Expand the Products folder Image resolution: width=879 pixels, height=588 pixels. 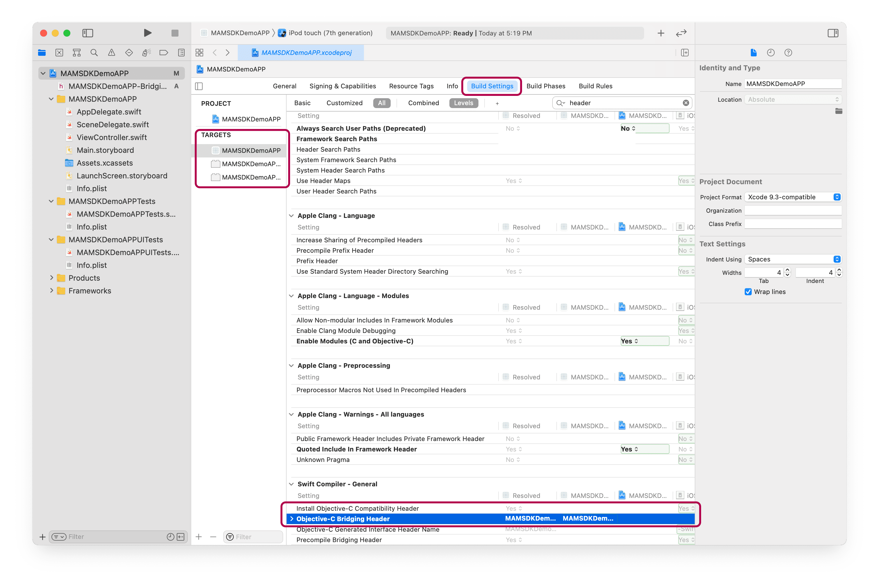coord(51,278)
